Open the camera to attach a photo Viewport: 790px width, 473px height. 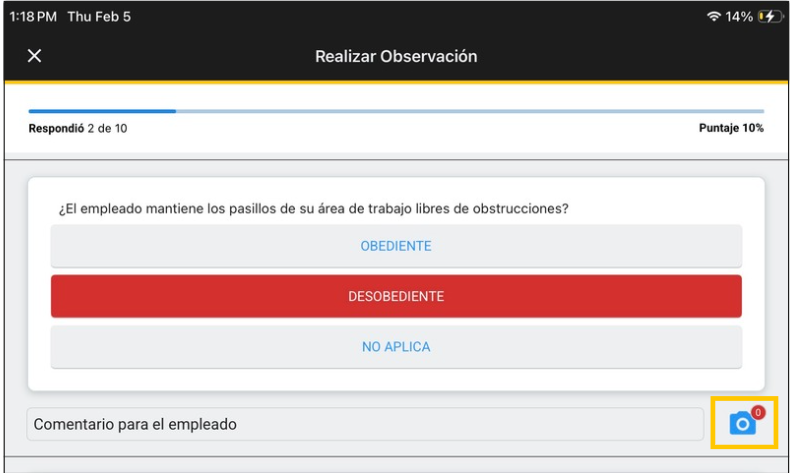(741, 424)
